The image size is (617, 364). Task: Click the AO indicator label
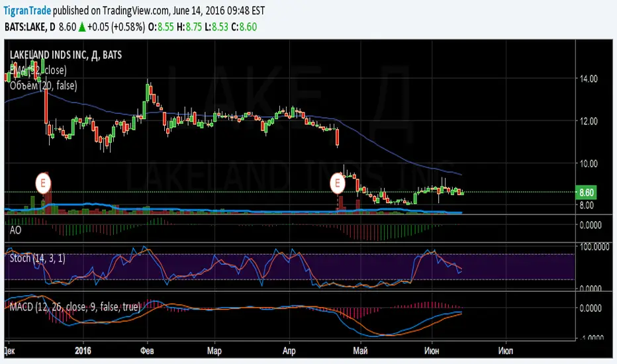tap(15, 230)
